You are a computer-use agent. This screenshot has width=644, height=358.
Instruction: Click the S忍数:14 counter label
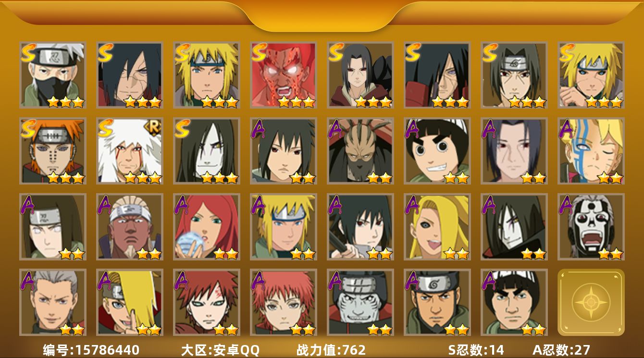476,350
